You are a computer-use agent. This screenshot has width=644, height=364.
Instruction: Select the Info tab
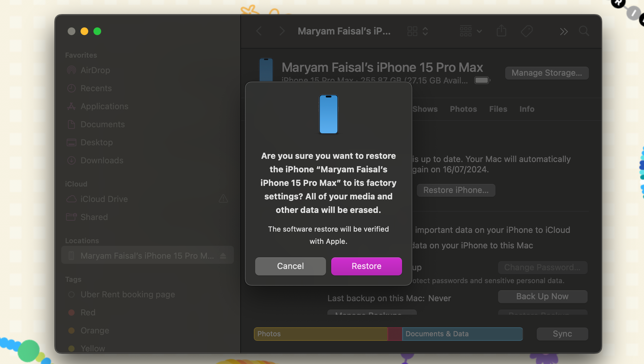pyautogui.click(x=527, y=109)
